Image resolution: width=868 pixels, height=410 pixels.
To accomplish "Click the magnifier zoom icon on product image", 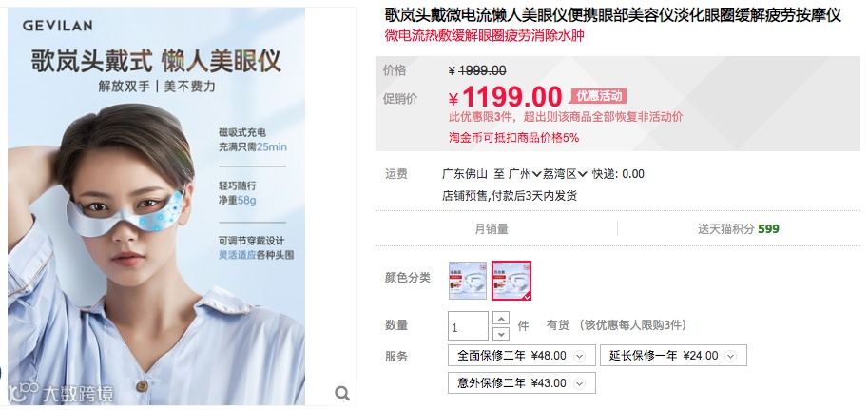I will 342,394.
